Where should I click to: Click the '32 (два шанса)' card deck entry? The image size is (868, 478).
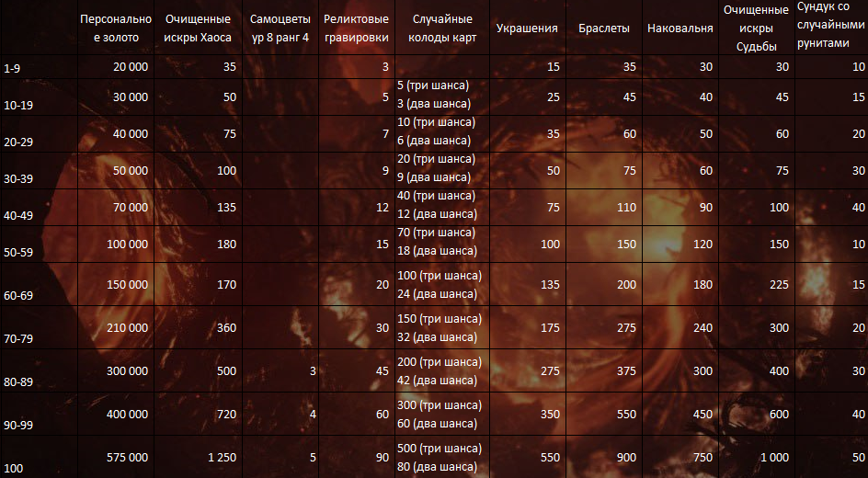pos(437,337)
